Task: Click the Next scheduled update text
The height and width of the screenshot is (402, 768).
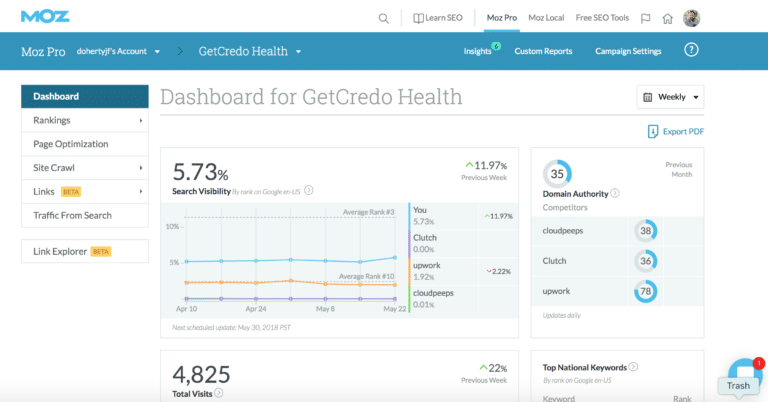Action: (231, 328)
